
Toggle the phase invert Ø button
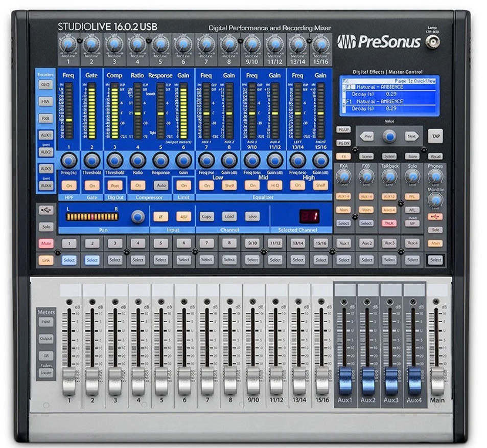click(160, 216)
